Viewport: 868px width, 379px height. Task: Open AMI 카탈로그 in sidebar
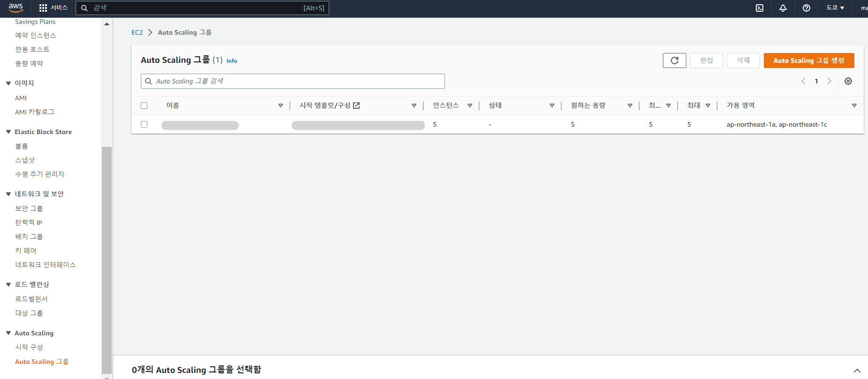coord(35,112)
